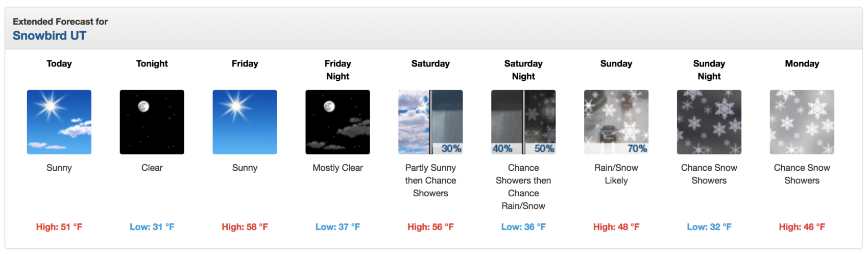Screen dimensions: 868x254
Task: Click the Sunday Night snow showers icon
Action: [709, 122]
